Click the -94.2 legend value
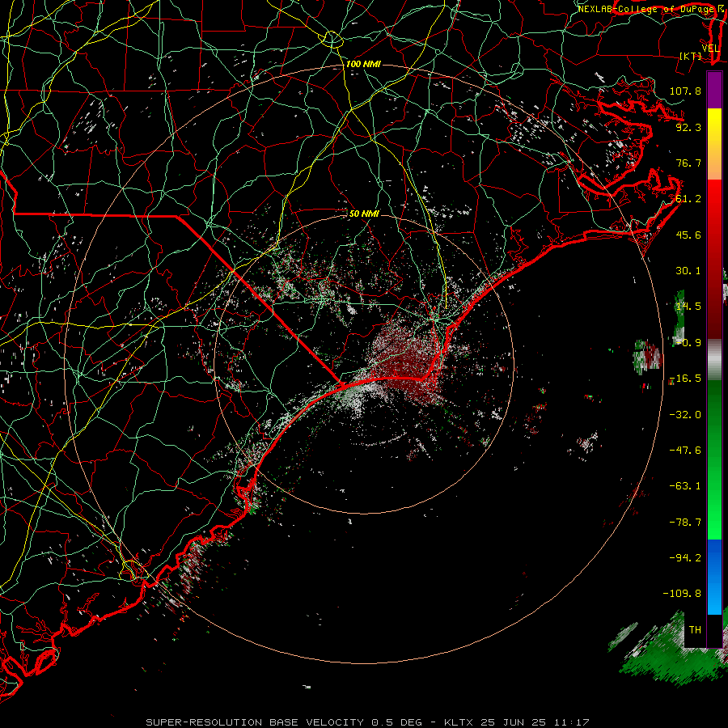728x728 pixels. click(685, 558)
